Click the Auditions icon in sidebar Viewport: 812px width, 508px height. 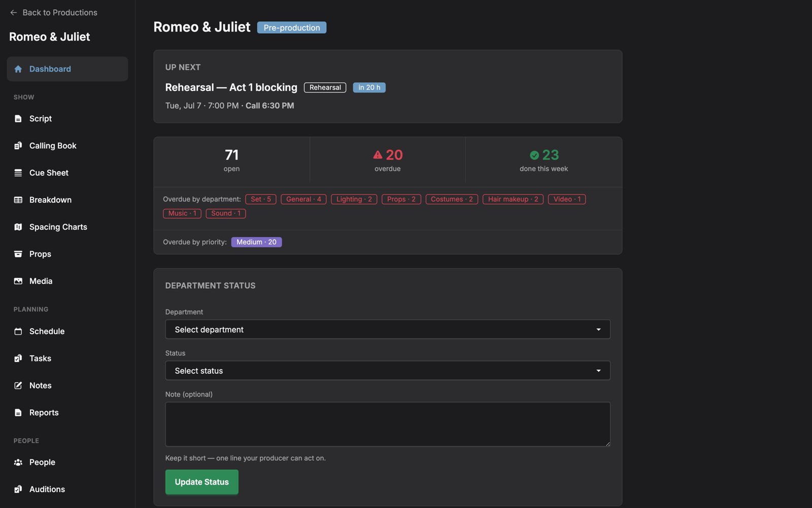18,489
